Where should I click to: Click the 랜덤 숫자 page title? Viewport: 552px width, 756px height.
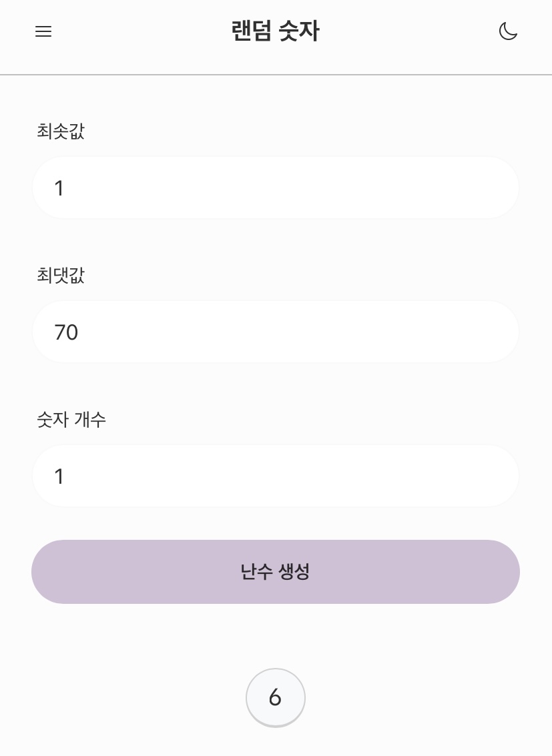(x=276, y=31)
